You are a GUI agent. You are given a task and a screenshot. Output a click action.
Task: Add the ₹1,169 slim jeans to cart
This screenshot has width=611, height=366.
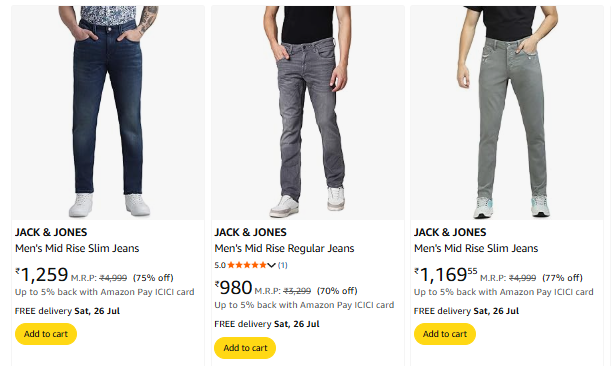[445, 334]
